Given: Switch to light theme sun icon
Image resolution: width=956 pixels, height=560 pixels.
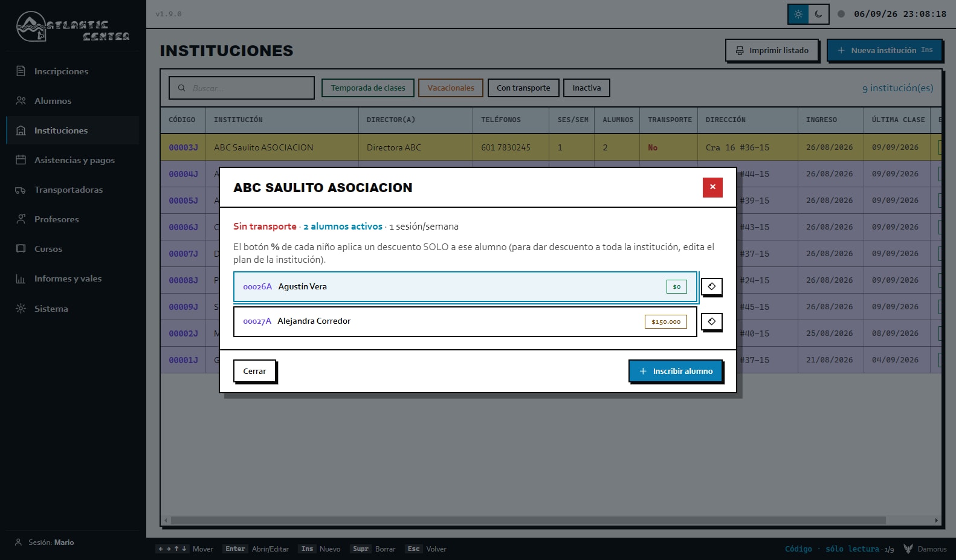Looking at the screenshot, I should tap(798, 14).
